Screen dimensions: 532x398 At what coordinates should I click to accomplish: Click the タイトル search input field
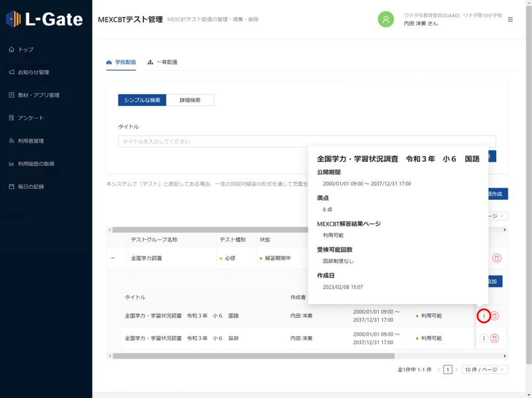click(307, 141)
